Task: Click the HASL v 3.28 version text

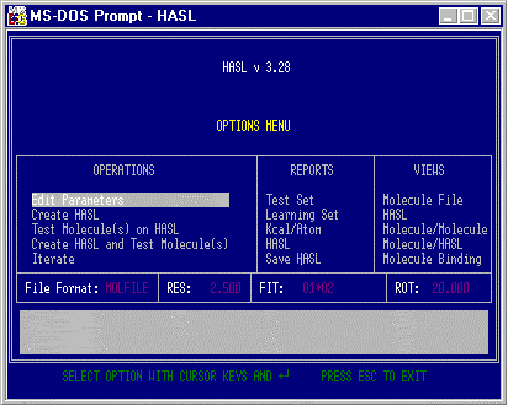Action: [x=256, y=67]
